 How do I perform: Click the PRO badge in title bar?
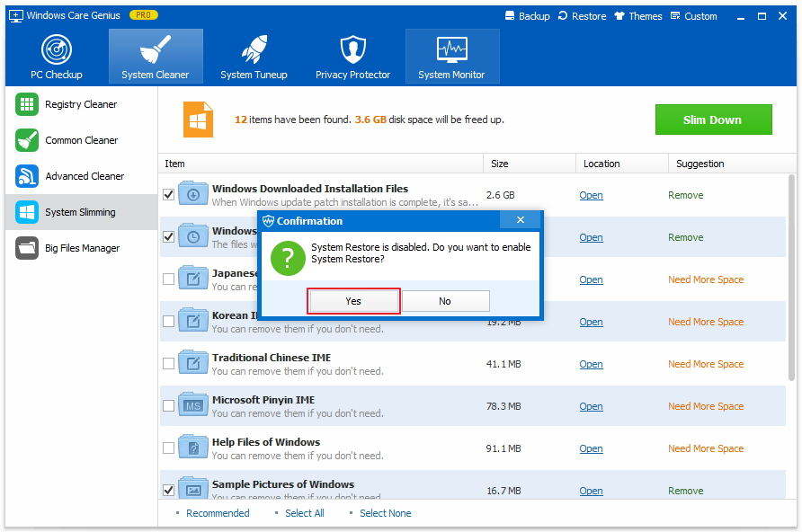pyautogui.click(x=143, y=15)
